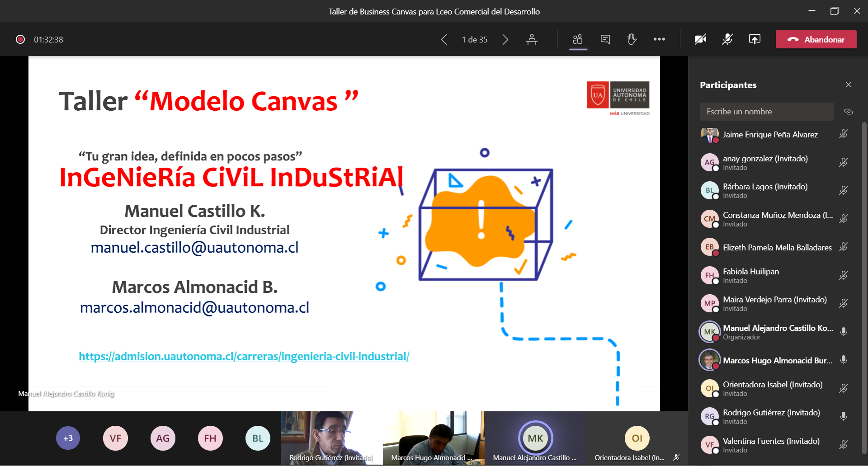The image size is (868, 466).
Task: Open the admision.uautonoma.cl slide link
Action: (244, 356)
